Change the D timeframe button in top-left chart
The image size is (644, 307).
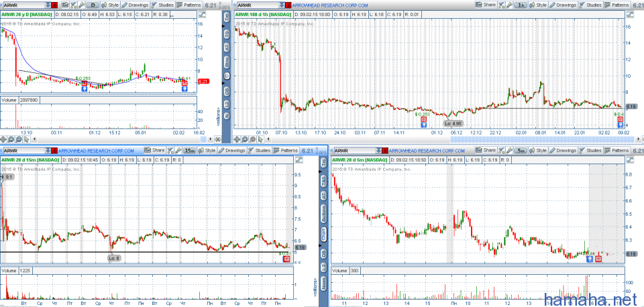click(94, 5)
